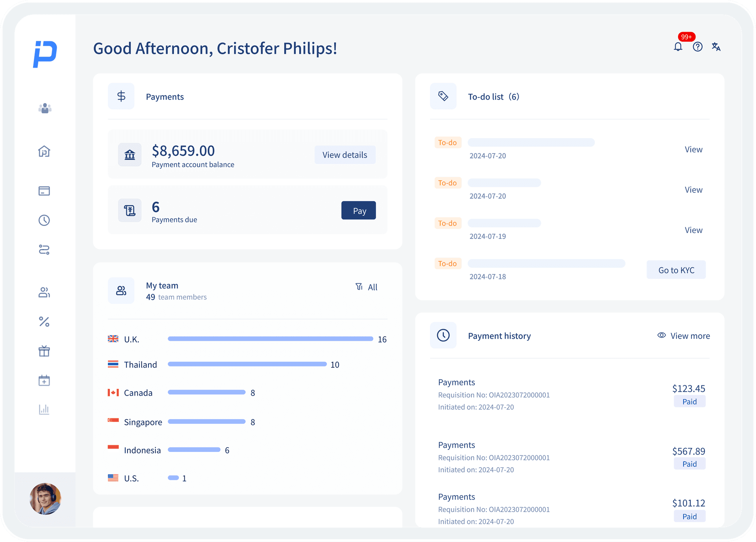The image size is (756, 542).
Task: Open the All team filter dropdown
Action: 367,287
